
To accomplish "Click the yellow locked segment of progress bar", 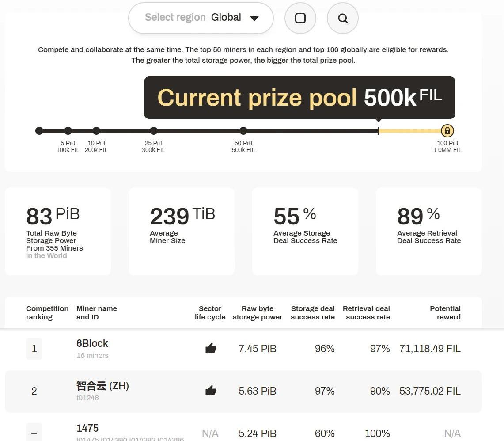I will [409, 131].
